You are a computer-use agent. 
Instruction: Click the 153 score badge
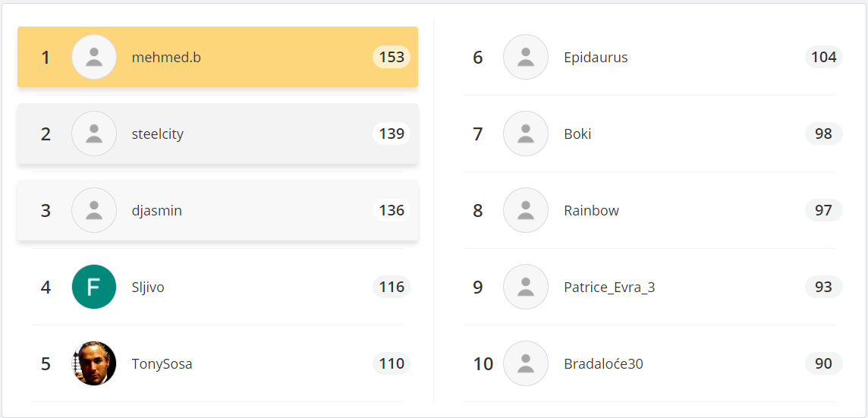click(x=392, y=58)
